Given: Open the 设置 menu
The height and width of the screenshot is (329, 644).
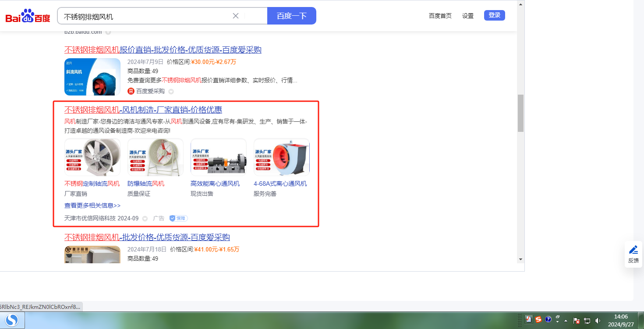Looking at the screenshot, I should pyautogui.click(x=468, y=16).
